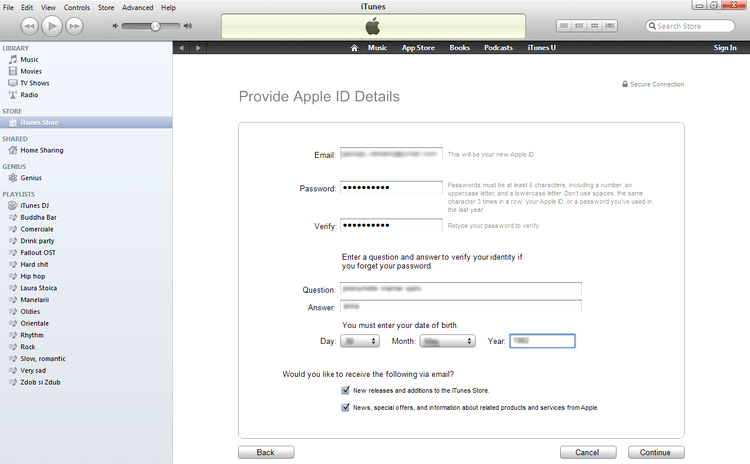Viewport: 750px width, 464px height.
Task: Adjust the volume slider knob
Action: [x=155, y=26]
